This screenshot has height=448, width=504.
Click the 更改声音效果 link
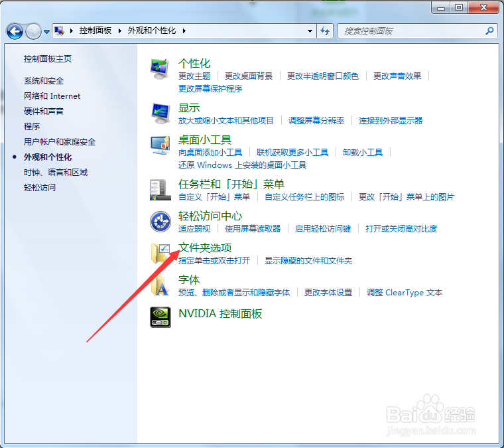pos(397,76)
